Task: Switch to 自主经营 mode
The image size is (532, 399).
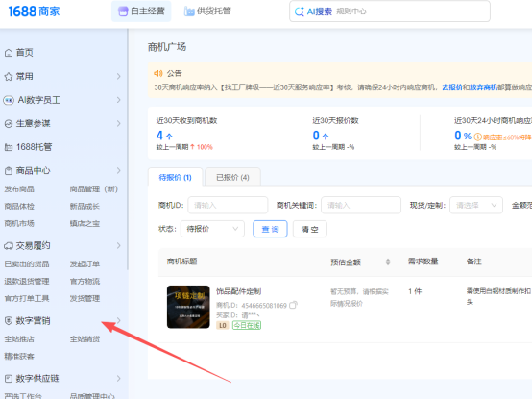Action: pyautogui.click(x=141, y=12)
